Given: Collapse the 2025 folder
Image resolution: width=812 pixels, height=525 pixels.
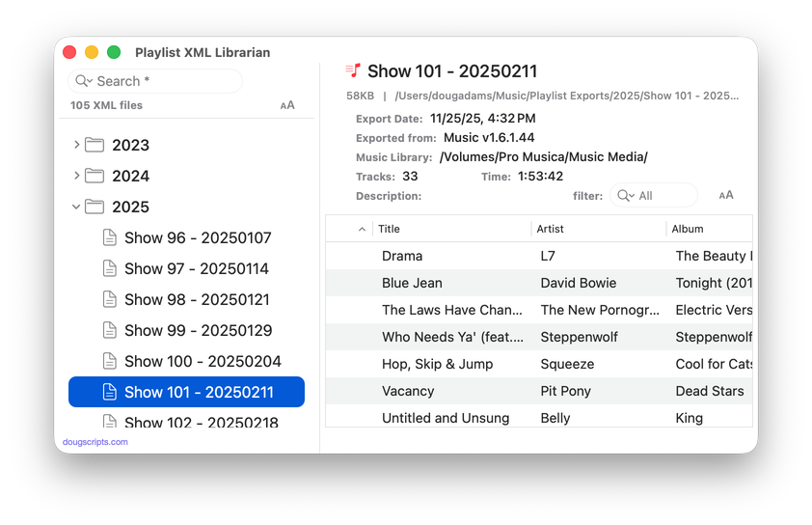Looking at the screenshot, I should [77, 207].
